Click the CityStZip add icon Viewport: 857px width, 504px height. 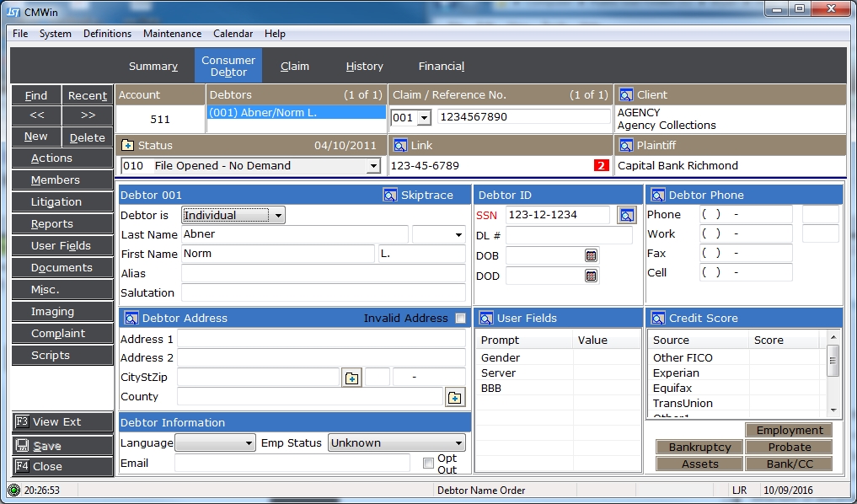click(351, 378)
